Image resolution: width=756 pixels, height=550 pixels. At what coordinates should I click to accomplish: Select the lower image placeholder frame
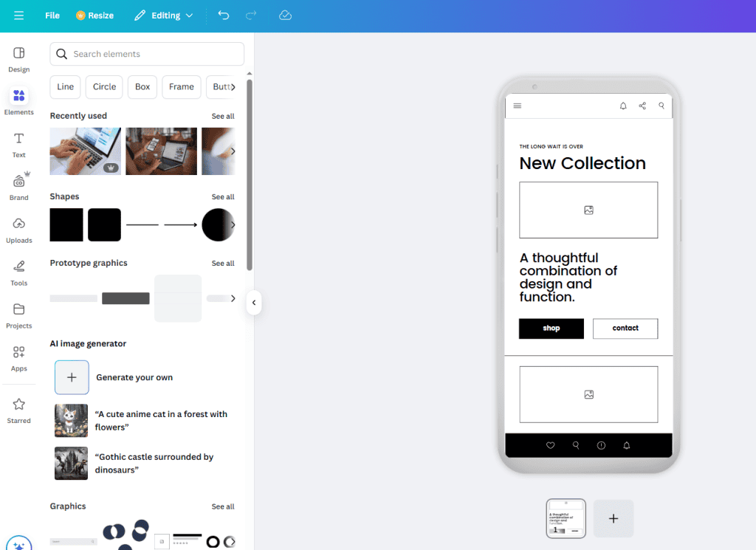(x=588, y=394)
